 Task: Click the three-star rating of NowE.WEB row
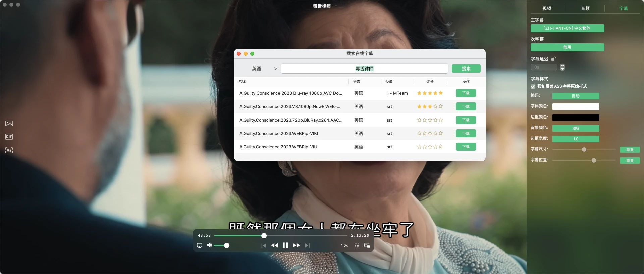coord(430,106)
